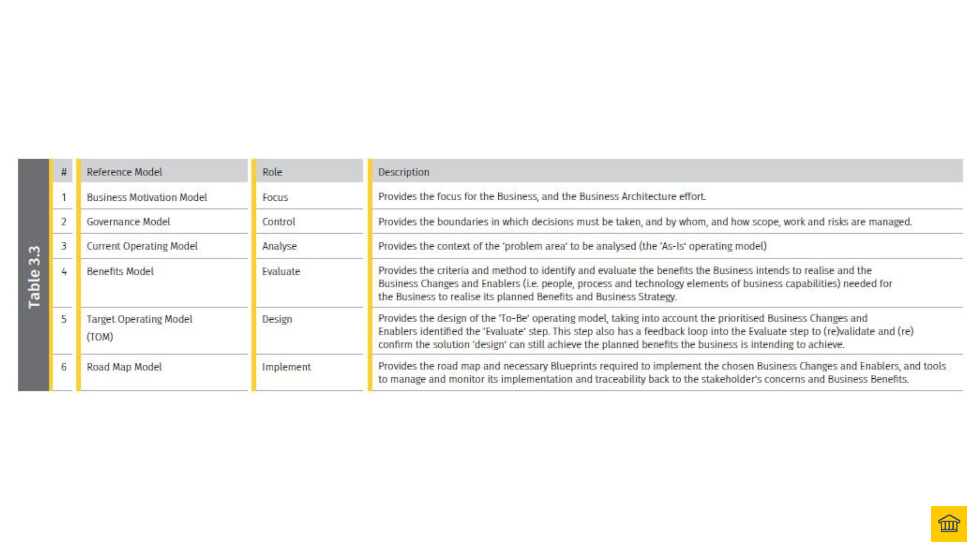Click the Control role cell
This screenshot has height=551, width=980.
tap(278, 222)
